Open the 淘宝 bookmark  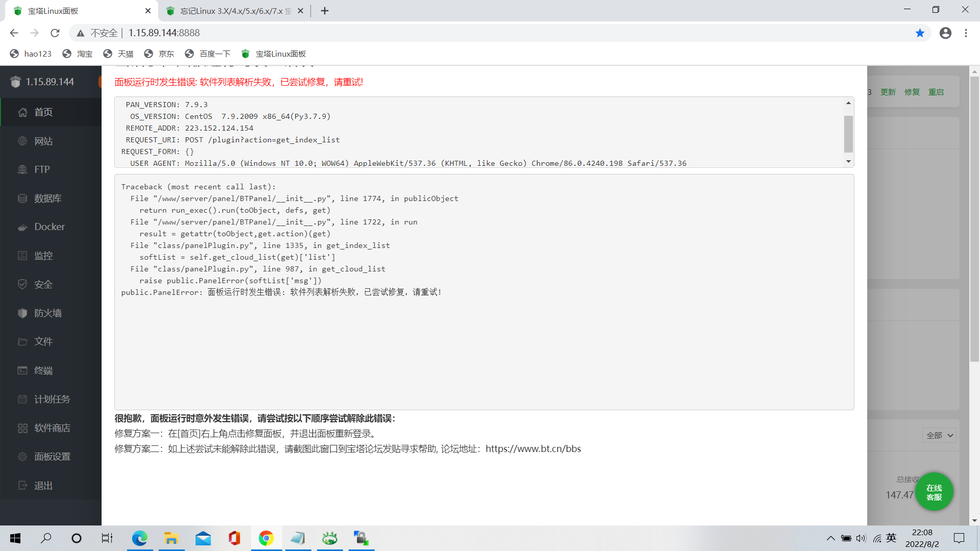[x=78, y=54]
